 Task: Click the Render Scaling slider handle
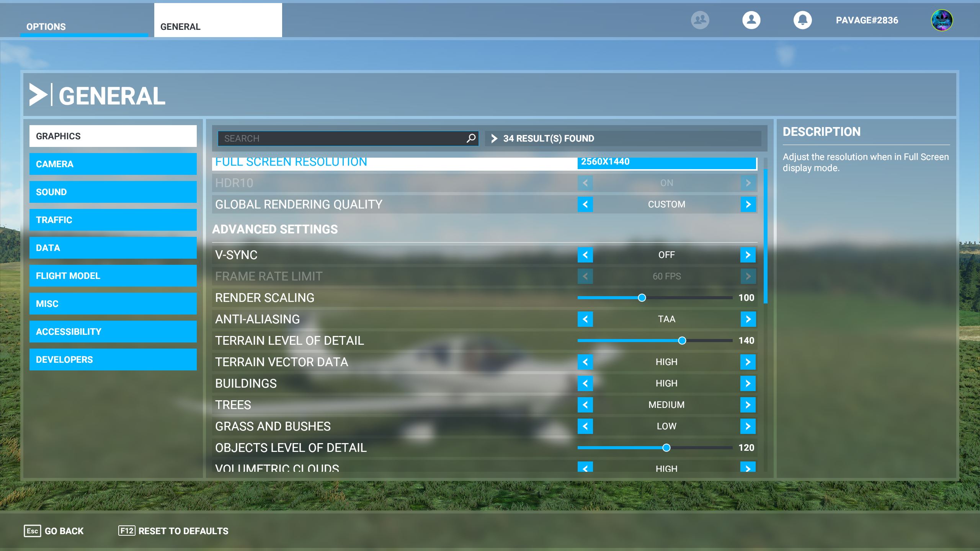pos(642,298)
